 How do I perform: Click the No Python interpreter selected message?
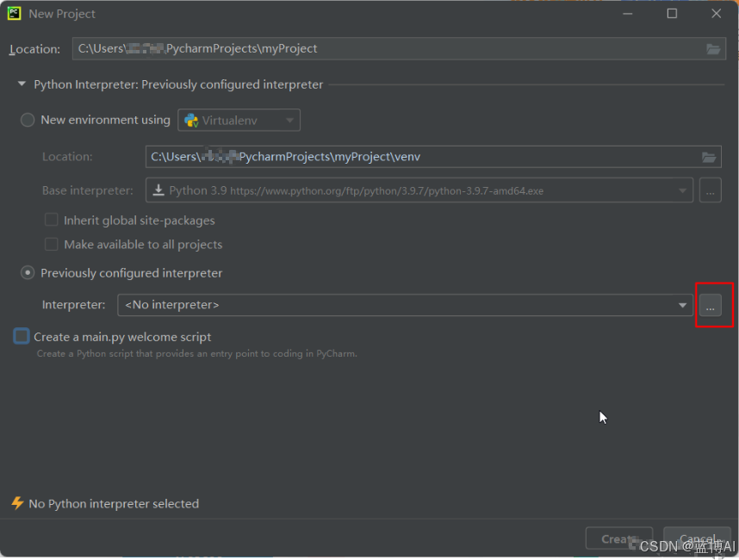[x=114, y=504]
